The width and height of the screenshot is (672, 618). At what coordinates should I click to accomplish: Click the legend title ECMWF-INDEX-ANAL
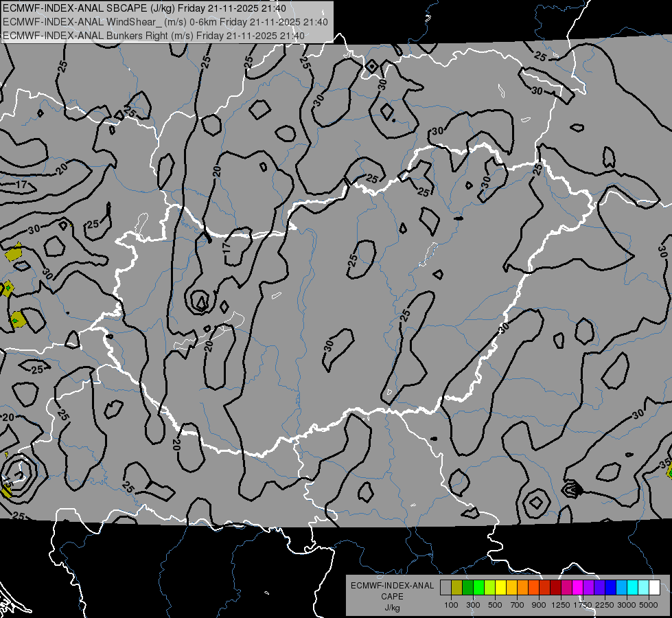392,586
